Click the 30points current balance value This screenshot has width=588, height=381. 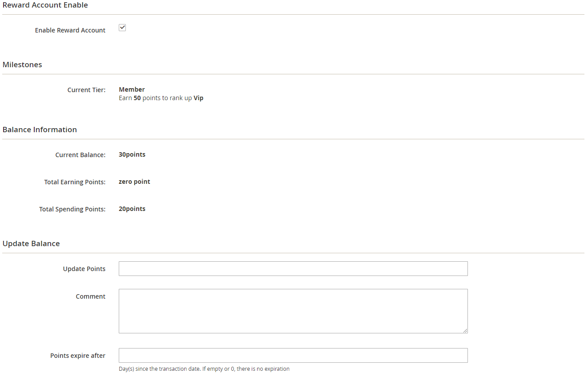tap(132, 154)
